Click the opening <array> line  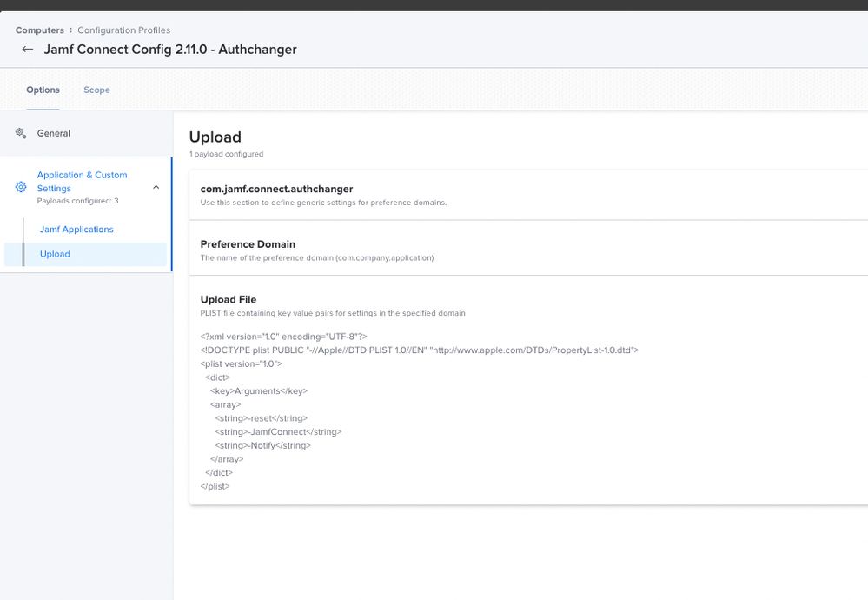click(x=225, y=404)
